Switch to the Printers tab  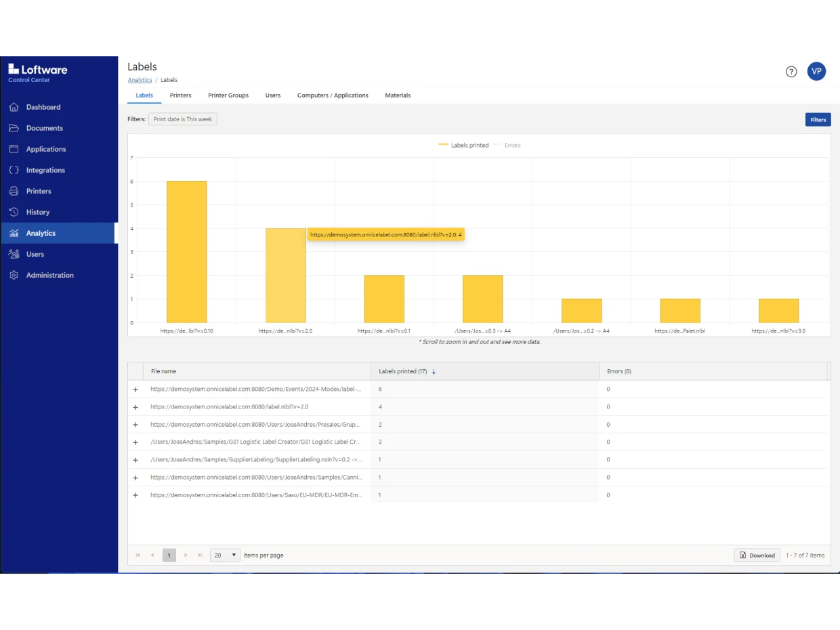click(180, 96)
